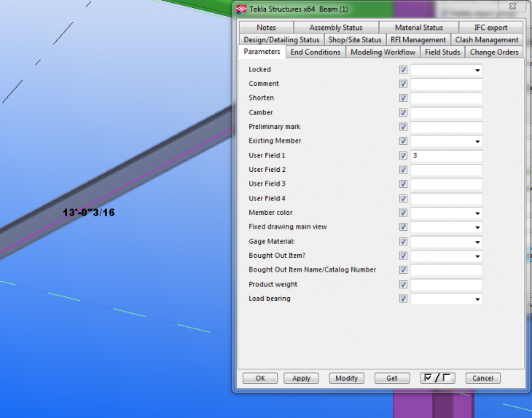This screenshot has width=532, height=418.
Task: Toggle the Bought Out Item? checkbox
Action: click(x=403, y=256)
